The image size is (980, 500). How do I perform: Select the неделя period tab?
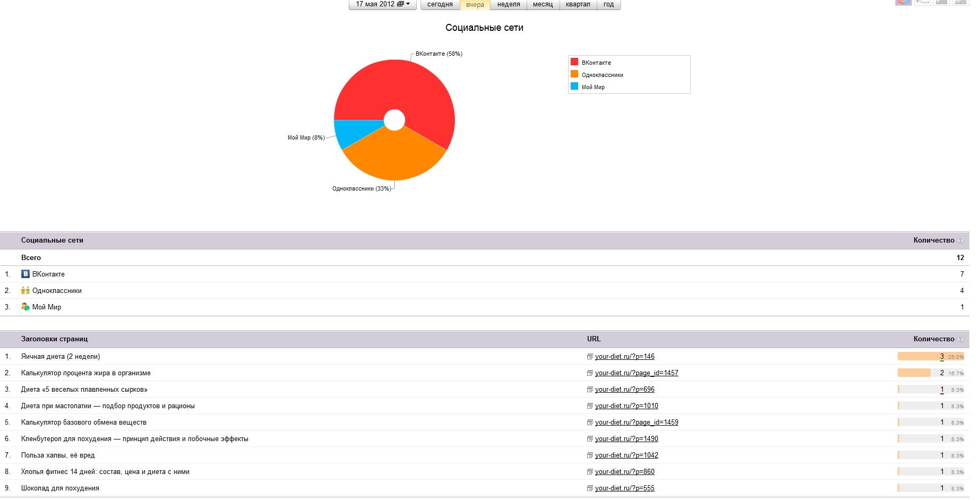509,4
